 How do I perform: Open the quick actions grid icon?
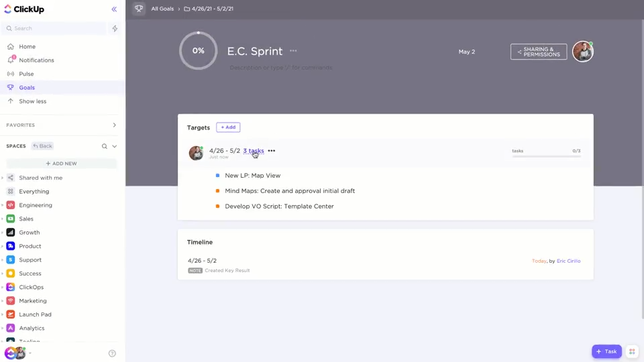632,351
